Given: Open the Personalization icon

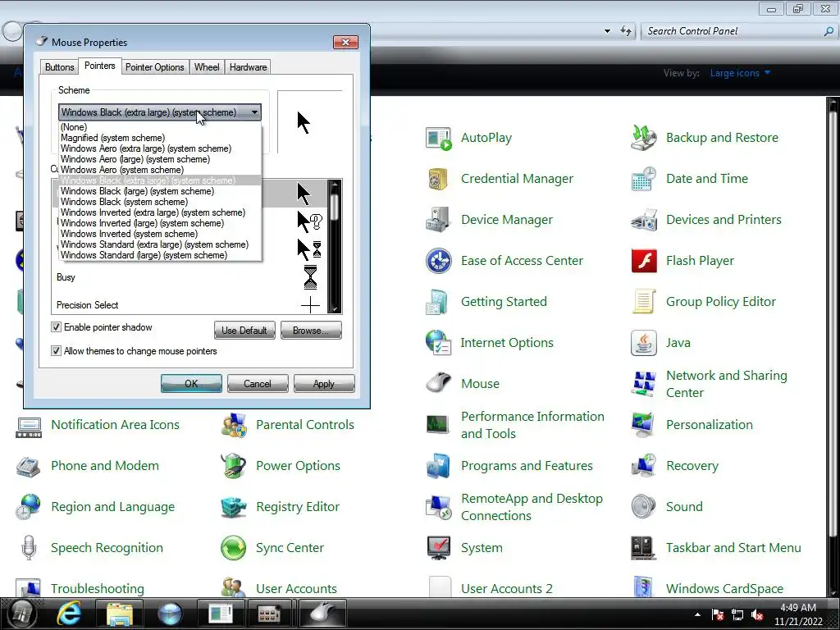Looking at the screenshot, I should [x=643, y=425].
